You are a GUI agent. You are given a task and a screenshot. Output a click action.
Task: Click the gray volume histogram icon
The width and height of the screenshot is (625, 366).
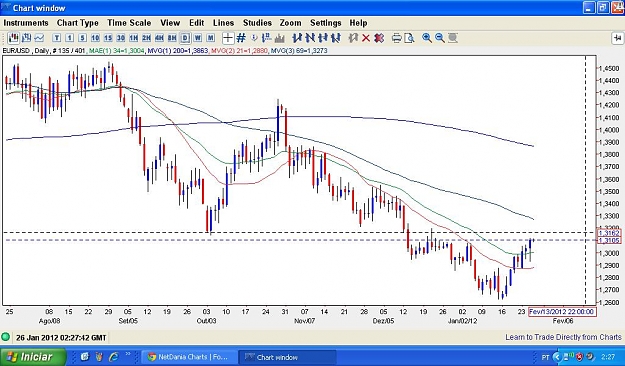(279, 38)
